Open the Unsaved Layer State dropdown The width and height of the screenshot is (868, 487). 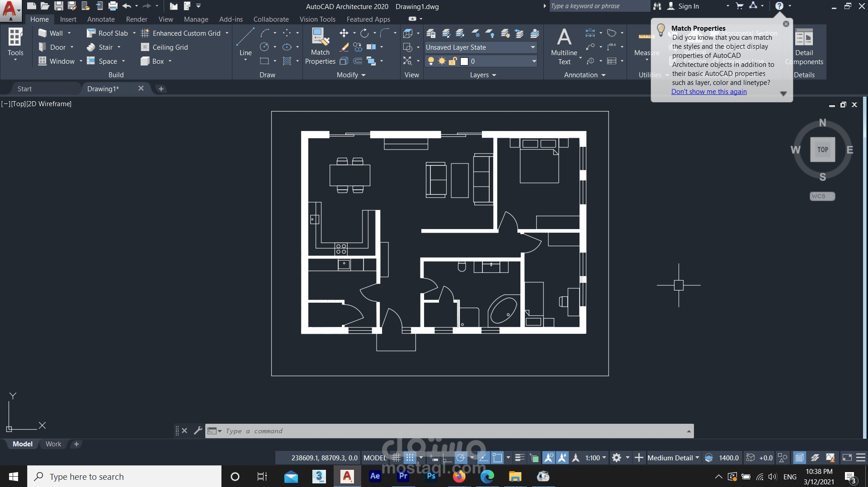click(x=481, y=47)
